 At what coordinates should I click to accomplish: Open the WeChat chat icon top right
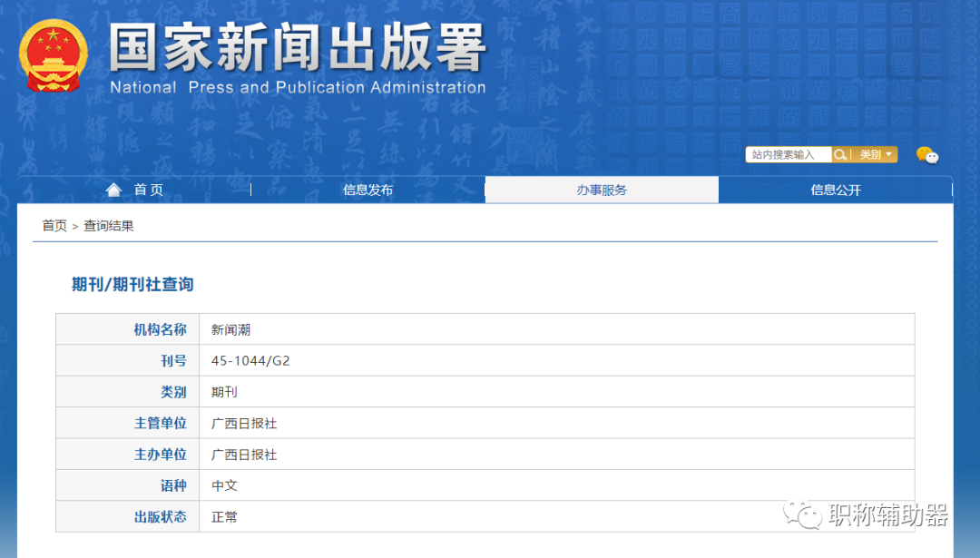(929, 154)
